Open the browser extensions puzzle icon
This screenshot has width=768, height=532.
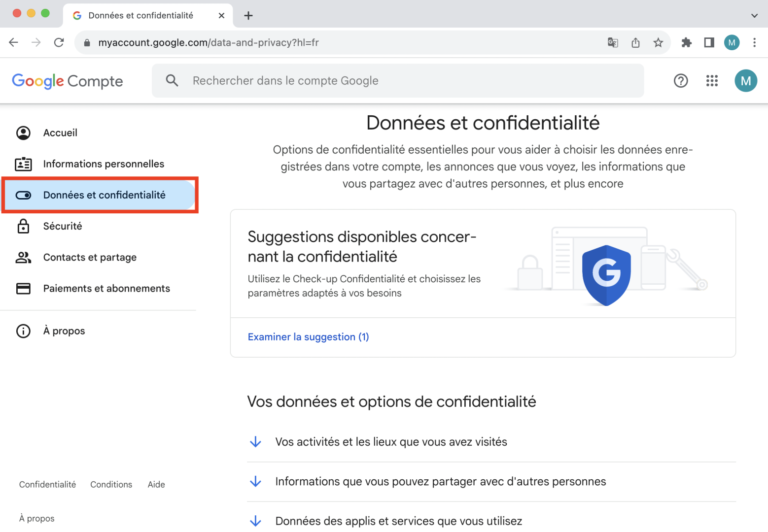[686, 42]
